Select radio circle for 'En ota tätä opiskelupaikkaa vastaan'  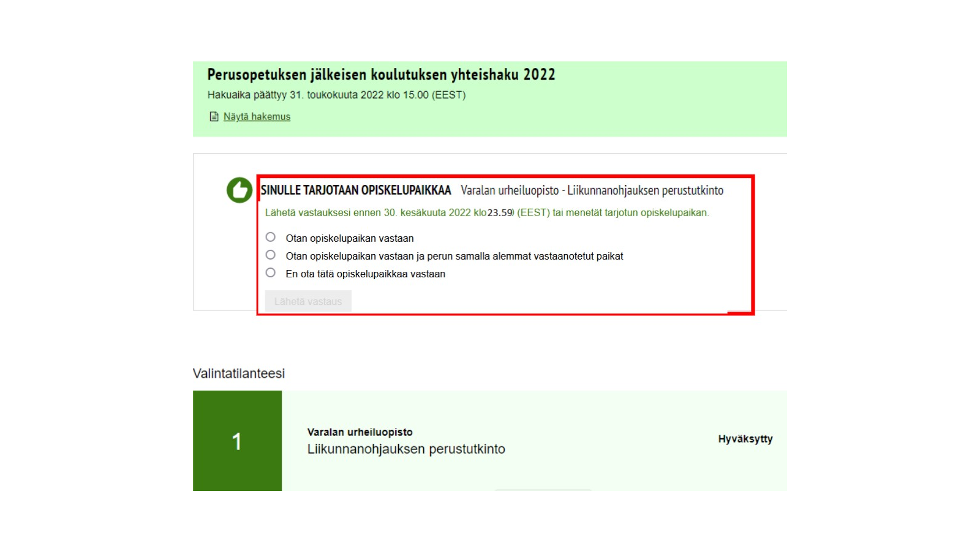click(271, 272)
